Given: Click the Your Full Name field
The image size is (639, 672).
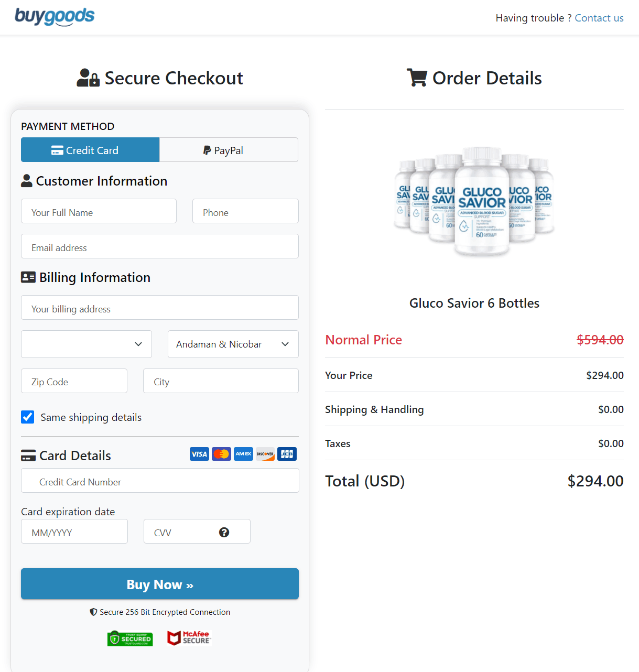Looking at the screenshot, I should pos(99,211).
